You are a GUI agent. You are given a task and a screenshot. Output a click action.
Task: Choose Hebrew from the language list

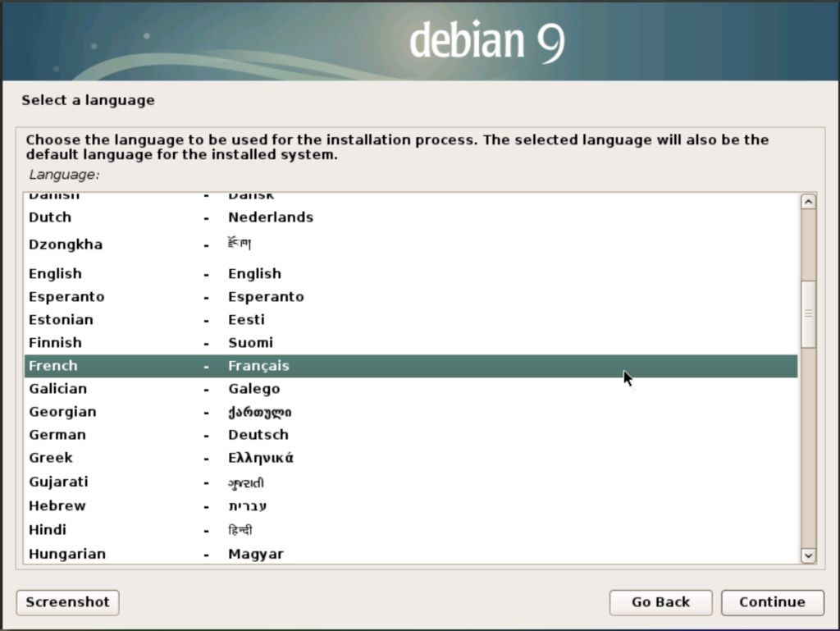57,506
